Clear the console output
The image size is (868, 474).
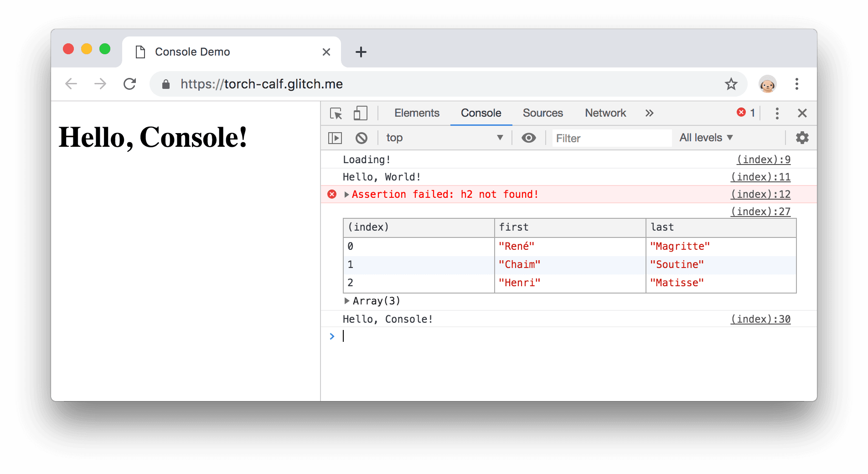point(362,138)
